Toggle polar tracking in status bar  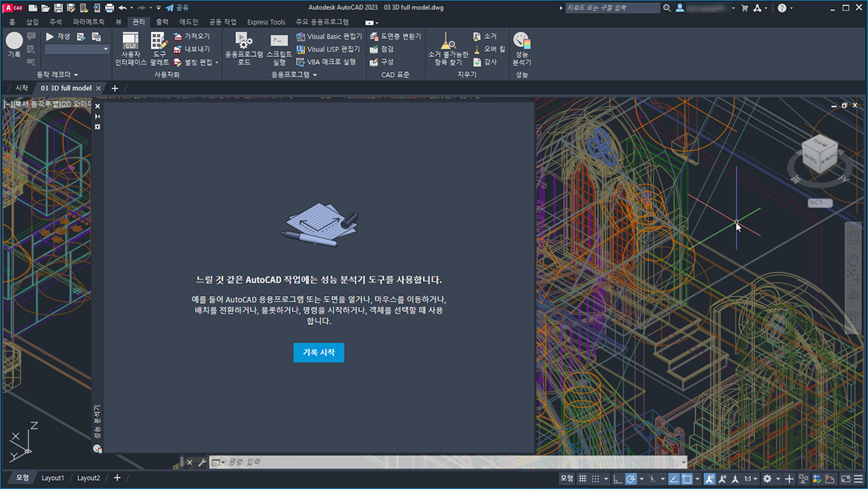coord(631,478)
